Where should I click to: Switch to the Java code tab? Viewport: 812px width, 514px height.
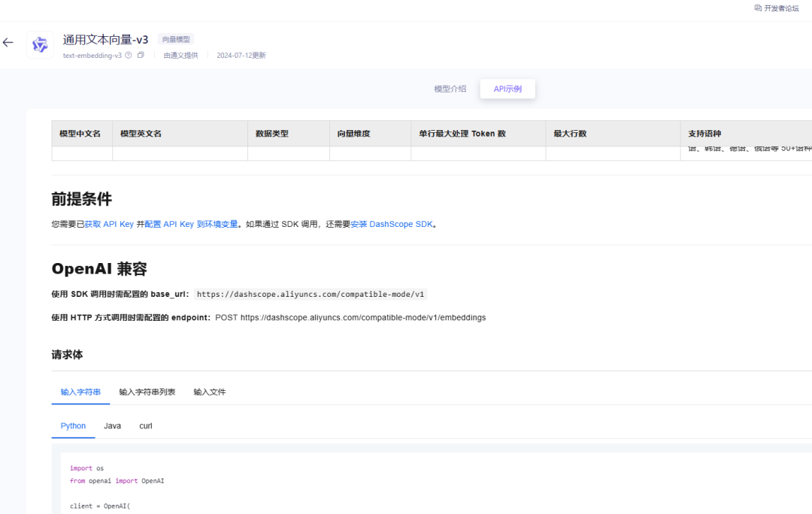click(x=112, y=426)
